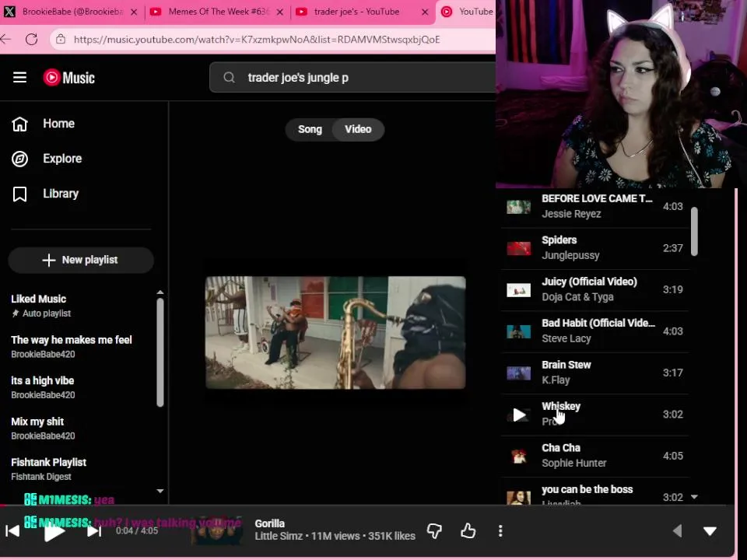Image resolution: width=747 pixels, height=560 pixels.
Task: Close the BrookieBabe tab
Action: 134,12
